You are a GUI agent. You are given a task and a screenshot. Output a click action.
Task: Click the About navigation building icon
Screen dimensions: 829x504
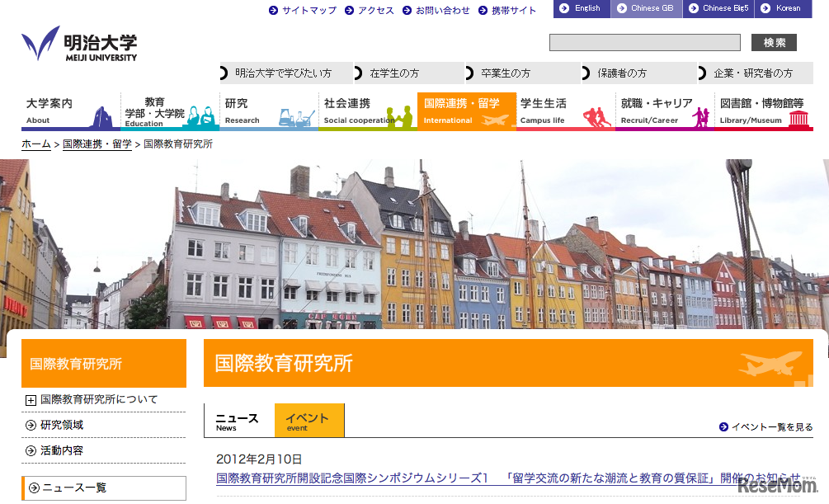(x=104, y=117)
